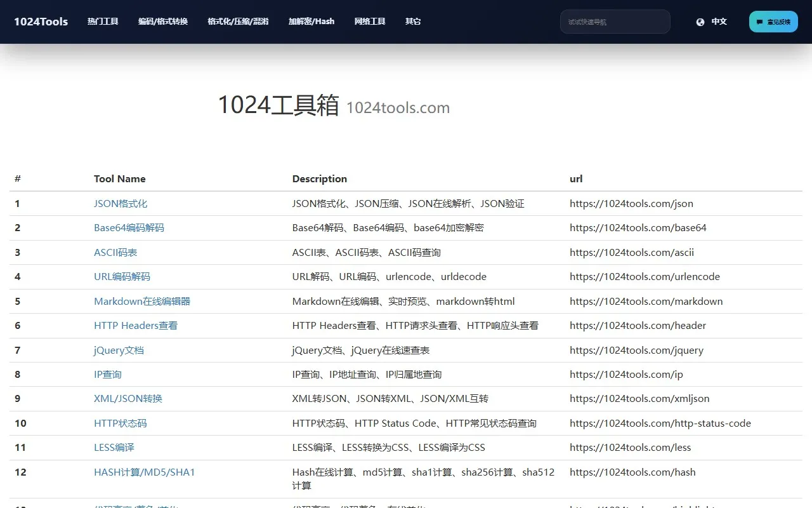The height and width of the screenshot is (508, 812).
Task: Click the globe language icon
Action: coord(700,21)
